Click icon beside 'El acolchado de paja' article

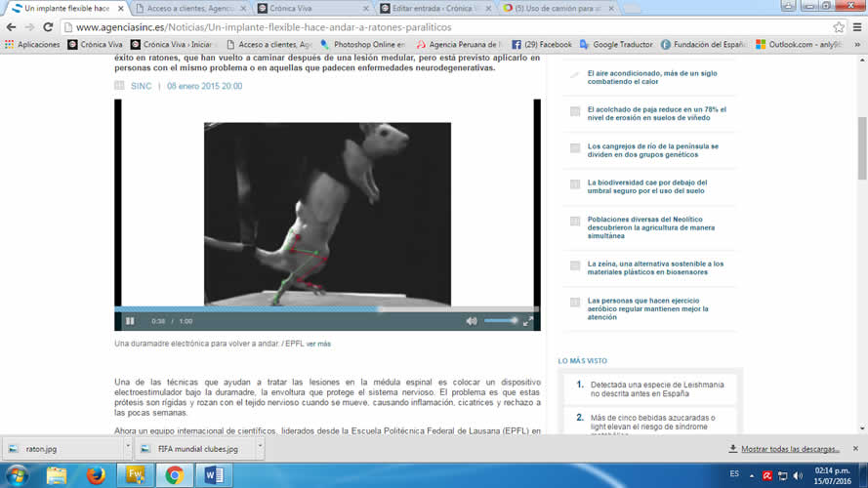[x=575, y=112]
